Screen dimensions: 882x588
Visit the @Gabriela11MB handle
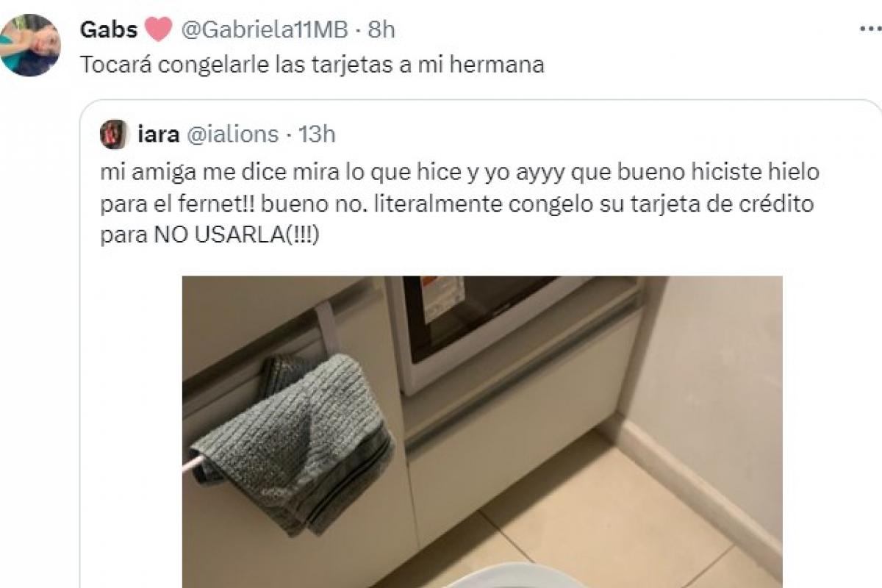265,29
